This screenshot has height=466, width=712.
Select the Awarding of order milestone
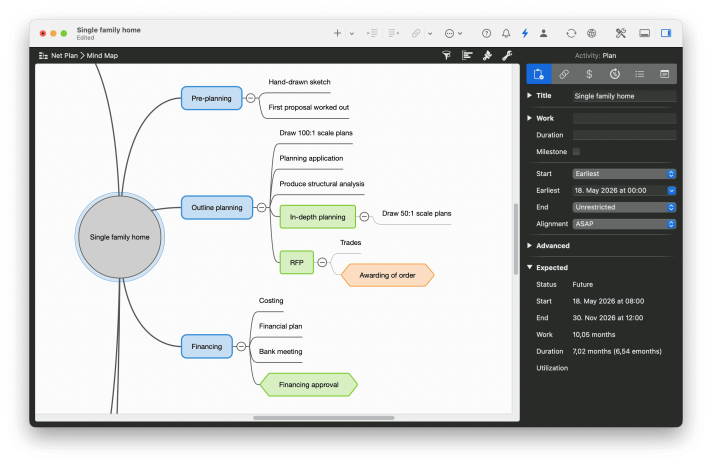click(x=387, y=275)
